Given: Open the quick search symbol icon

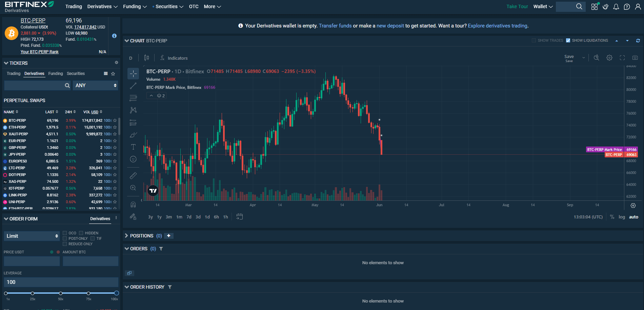Looking at the screenshot, I should coord(597,58).
